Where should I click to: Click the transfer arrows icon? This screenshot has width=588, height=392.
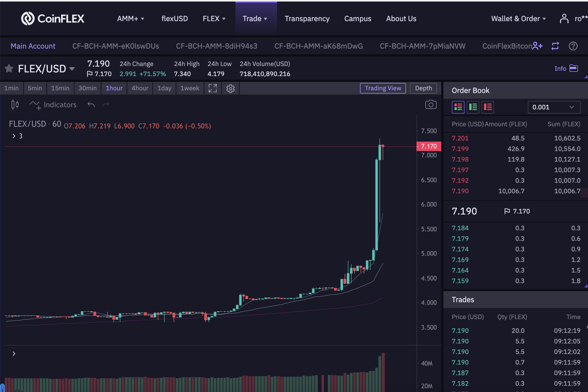555,46
